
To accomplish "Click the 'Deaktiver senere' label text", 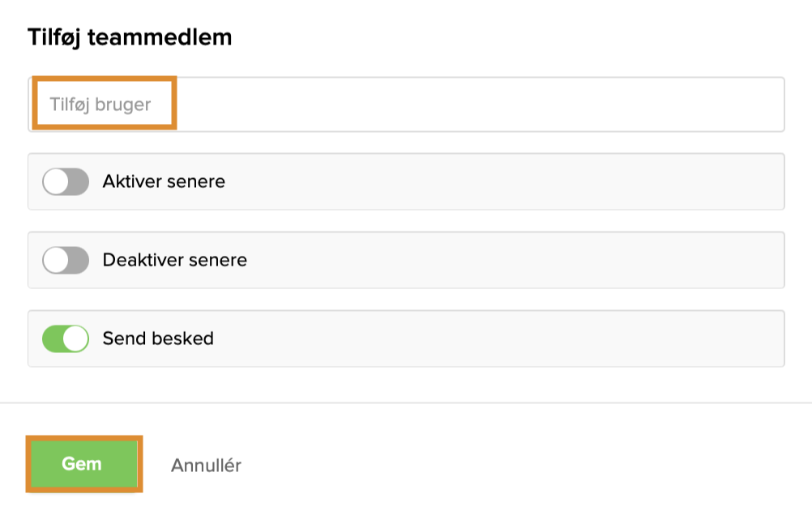I will [174, 260].
